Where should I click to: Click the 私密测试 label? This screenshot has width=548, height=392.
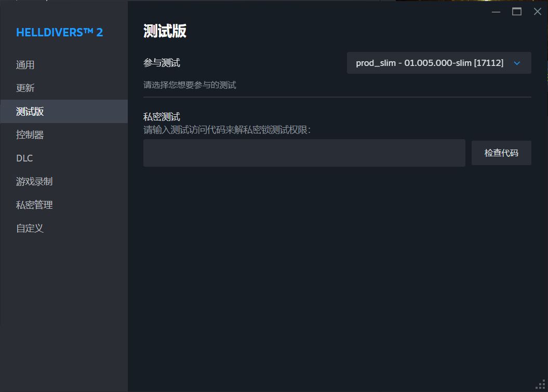click(x=162, y=117)
